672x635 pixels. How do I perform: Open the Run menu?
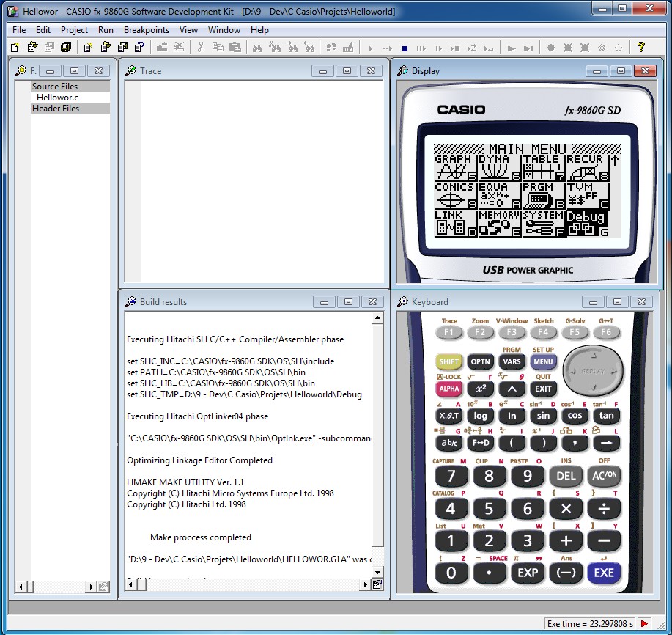pos(106,30)
